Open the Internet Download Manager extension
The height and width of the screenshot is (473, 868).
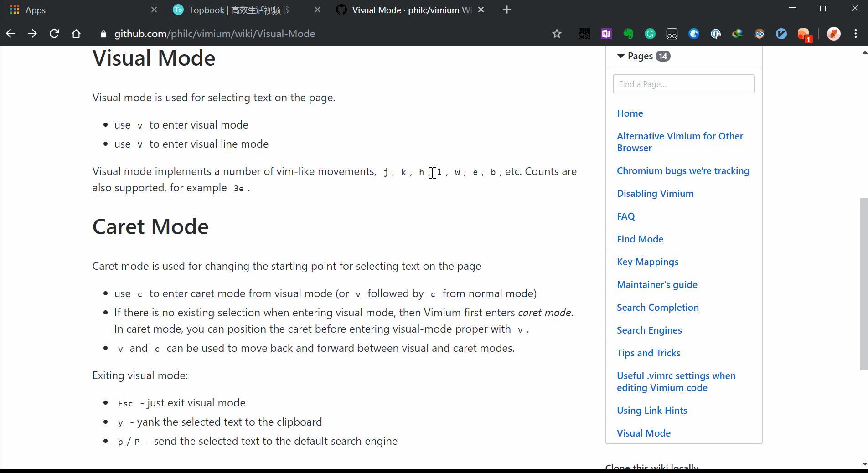[738, 34]
